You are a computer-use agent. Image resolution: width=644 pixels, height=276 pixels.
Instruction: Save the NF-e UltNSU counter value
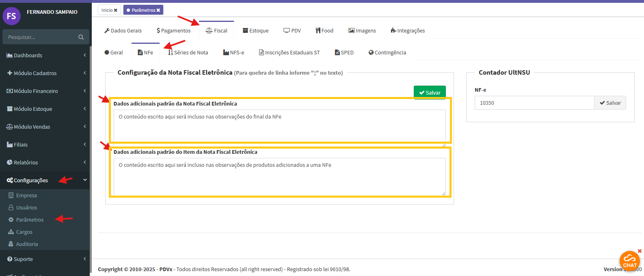pyautogui.click(x=610, y=103)
